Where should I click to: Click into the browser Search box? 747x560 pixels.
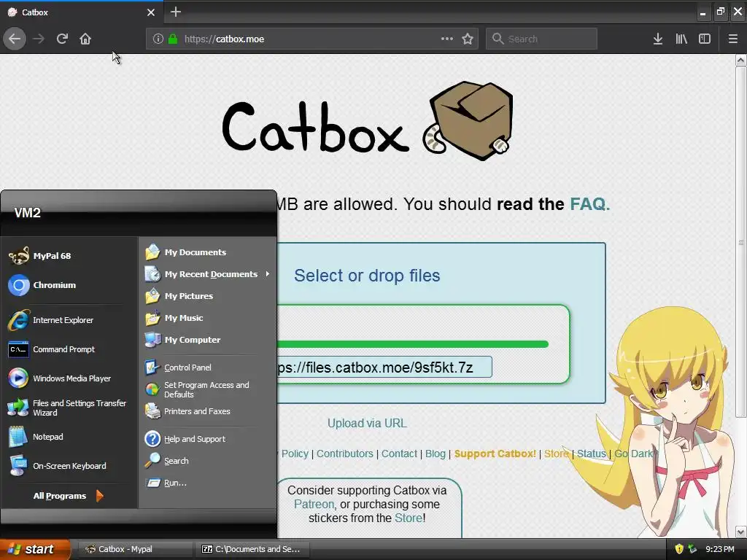pos(541,39)
